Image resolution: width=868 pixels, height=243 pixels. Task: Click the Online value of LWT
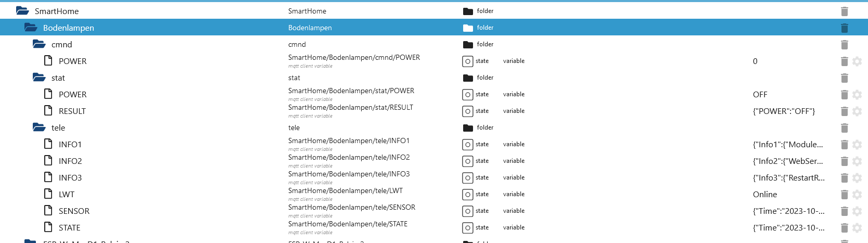click(765, 195)
